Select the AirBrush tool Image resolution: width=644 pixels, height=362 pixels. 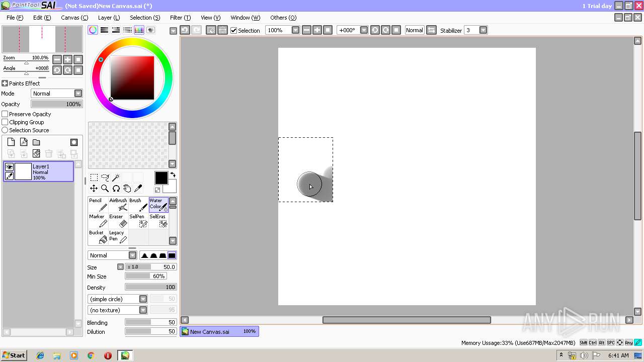coord(118,205)
